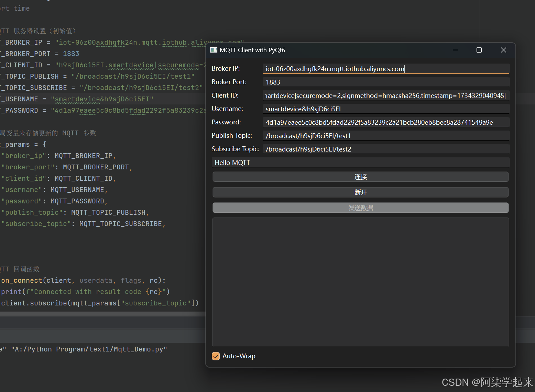
Task: Click inside the Password field
Action: click(385, 122)
